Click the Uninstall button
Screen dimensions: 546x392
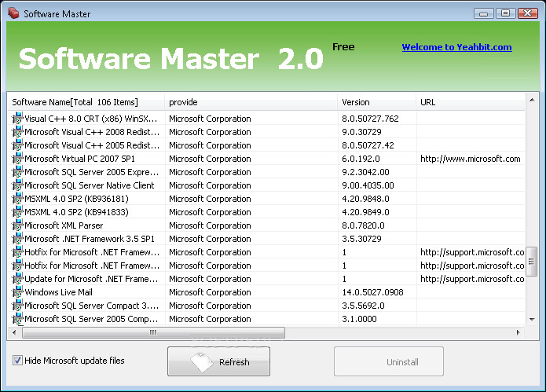tap(389, 361)
